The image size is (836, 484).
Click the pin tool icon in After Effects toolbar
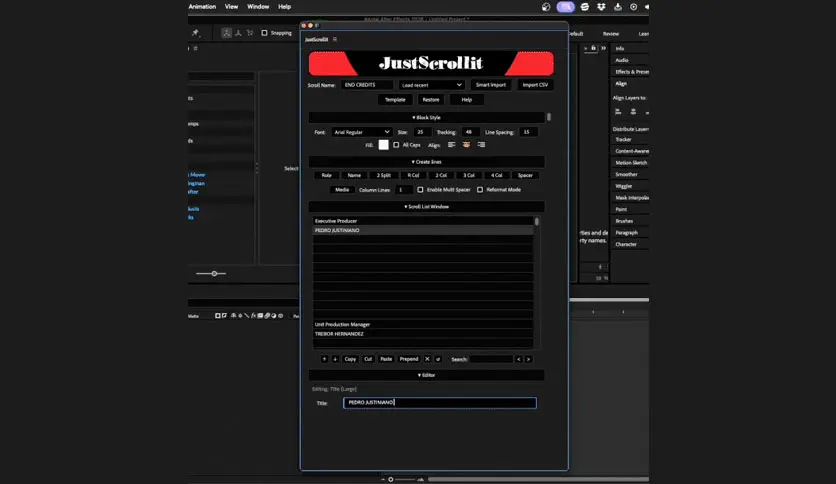click(x=196, y=33)
